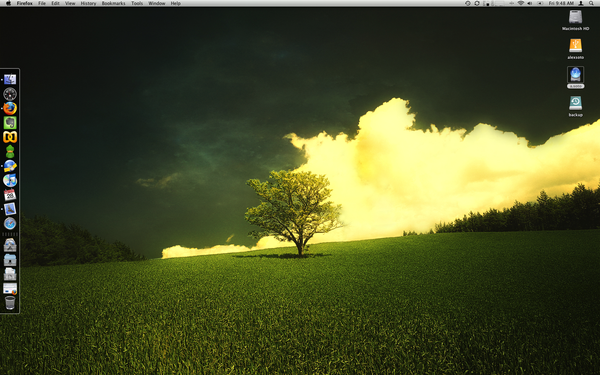Open the Tools menu
Viewport: 600px width, 375px height.
click(x=137, y=3)
